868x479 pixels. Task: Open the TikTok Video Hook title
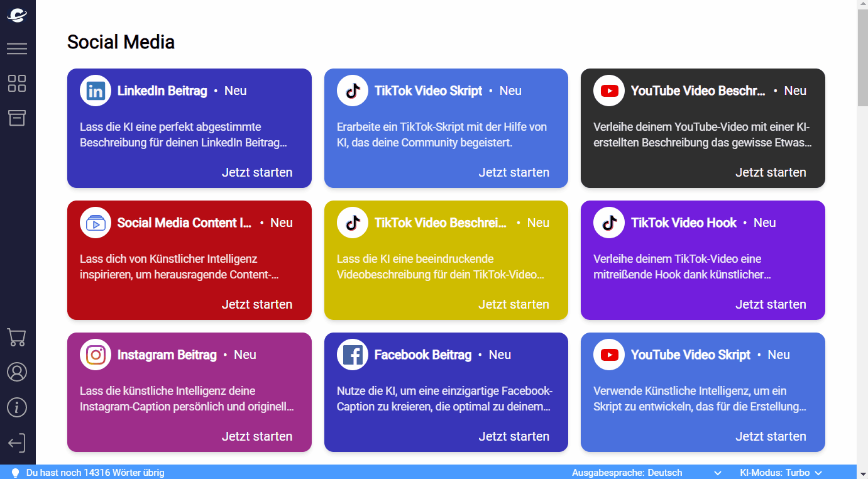coord(684,223)
